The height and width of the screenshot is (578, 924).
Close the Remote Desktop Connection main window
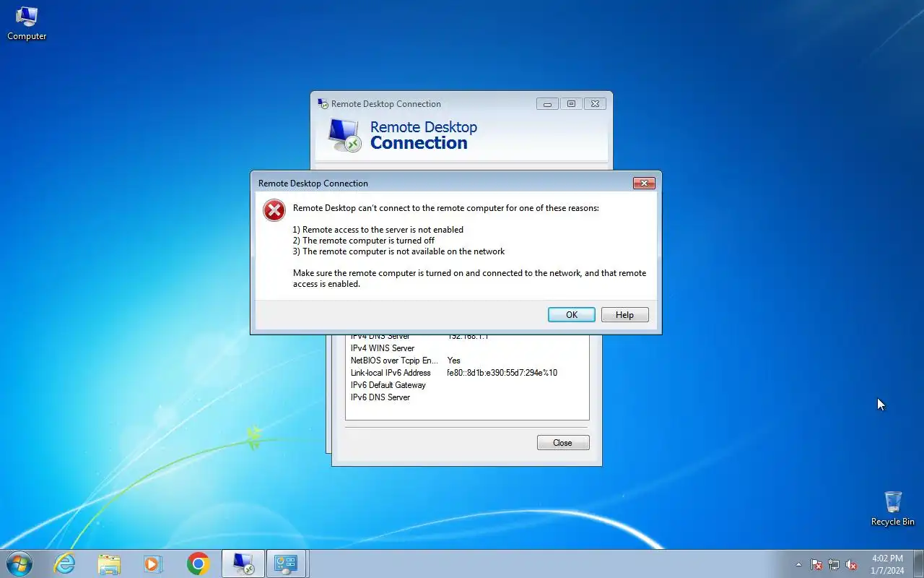[x=595, y=104]
